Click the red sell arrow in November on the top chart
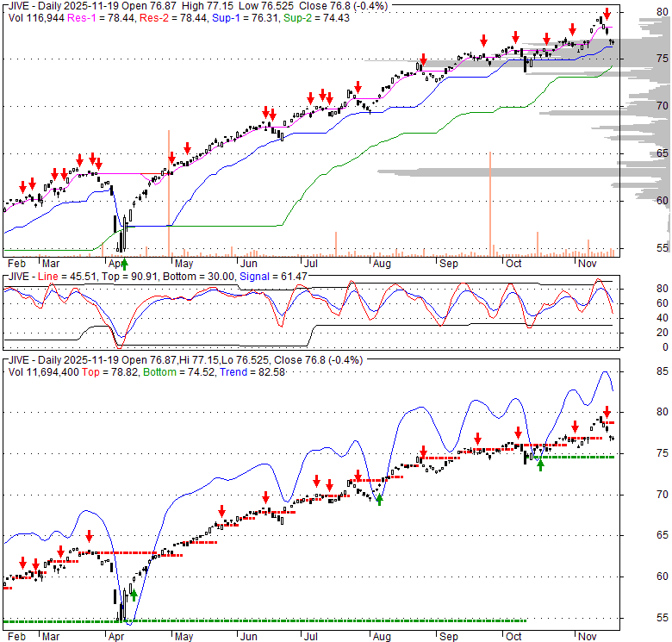This screenshot has width=672, height=642. tap(607, 14)
